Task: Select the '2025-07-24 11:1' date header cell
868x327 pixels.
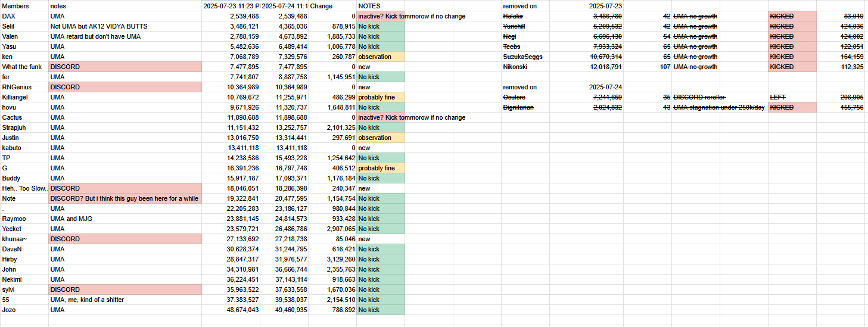Action: point(285,6)
